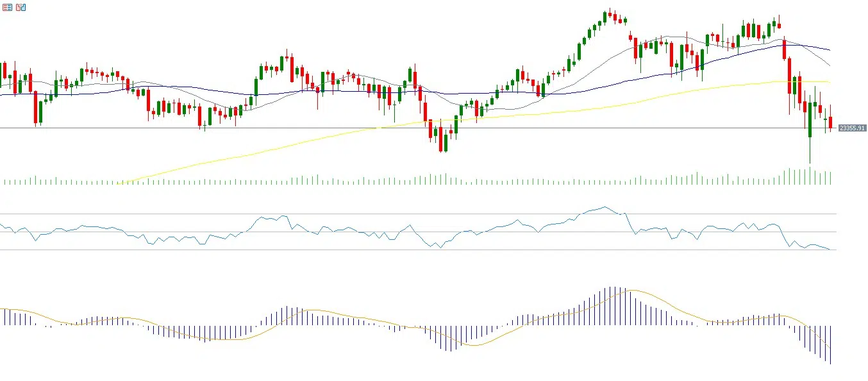Click the RSI line's highest peak
The image size is (868, 381).
coord(605,207)
